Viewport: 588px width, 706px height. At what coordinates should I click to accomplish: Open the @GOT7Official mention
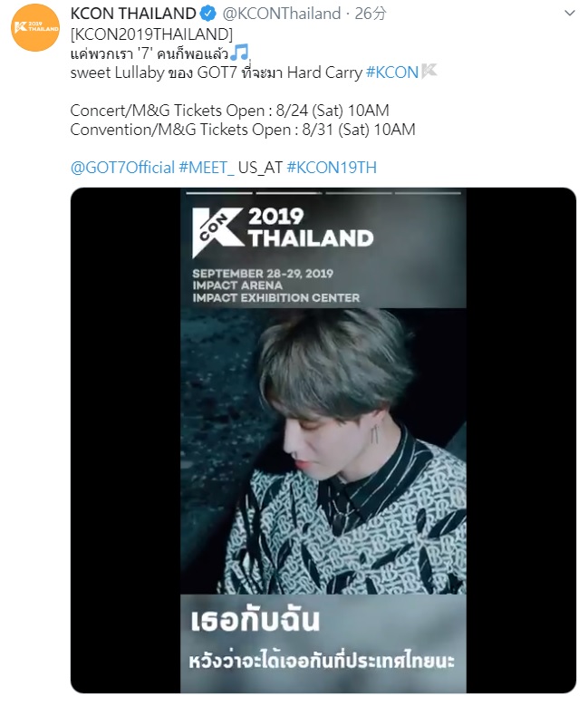(x=122, y=168)
